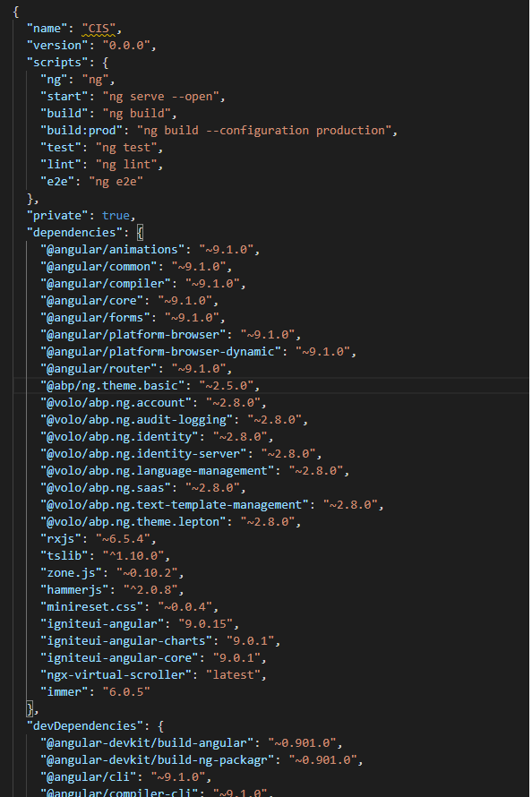
Task: Click the "@angular/compiler" dependency key
Action: 105,284
